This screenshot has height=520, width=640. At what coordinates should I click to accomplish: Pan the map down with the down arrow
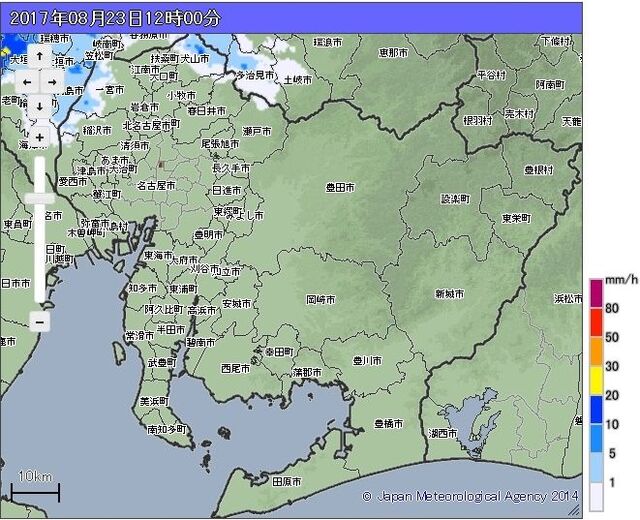point(40,107)
